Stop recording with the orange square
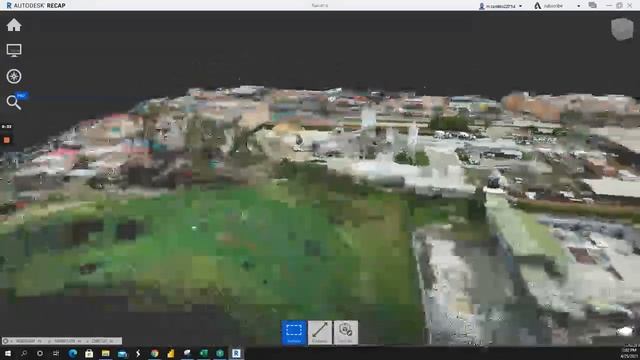Image resolution: width=640 pixels, height=360 pixels. (x=7, y=140)
